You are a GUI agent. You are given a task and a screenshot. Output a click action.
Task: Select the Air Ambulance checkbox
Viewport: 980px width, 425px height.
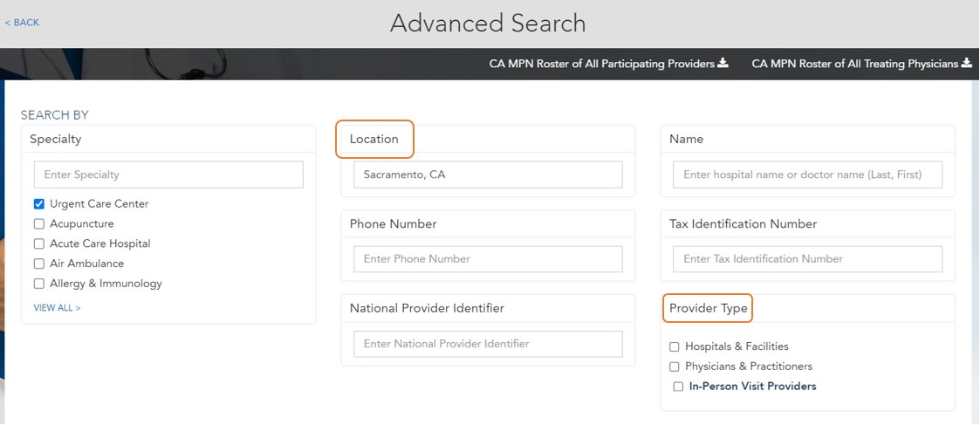(39, 264)
